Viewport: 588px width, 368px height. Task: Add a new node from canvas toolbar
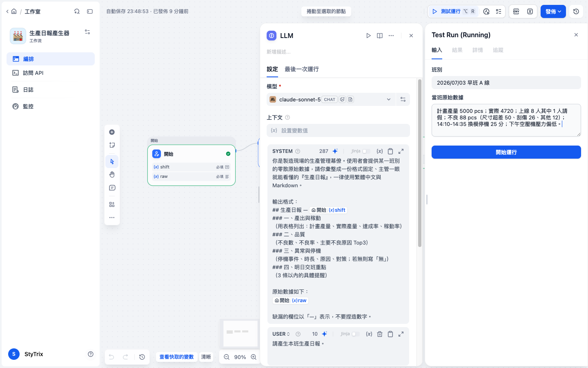(x=112, y=132)
